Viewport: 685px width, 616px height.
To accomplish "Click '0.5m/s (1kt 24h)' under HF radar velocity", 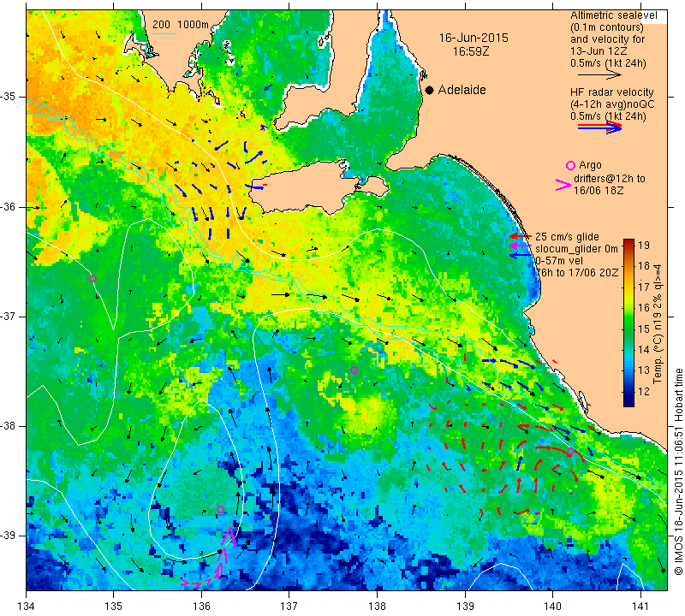I will [x=608, y=116].
